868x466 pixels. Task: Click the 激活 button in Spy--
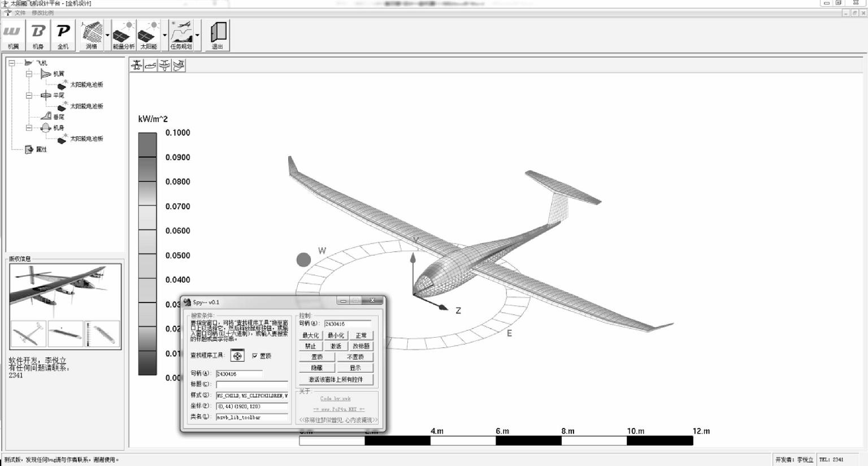(336, 346)
